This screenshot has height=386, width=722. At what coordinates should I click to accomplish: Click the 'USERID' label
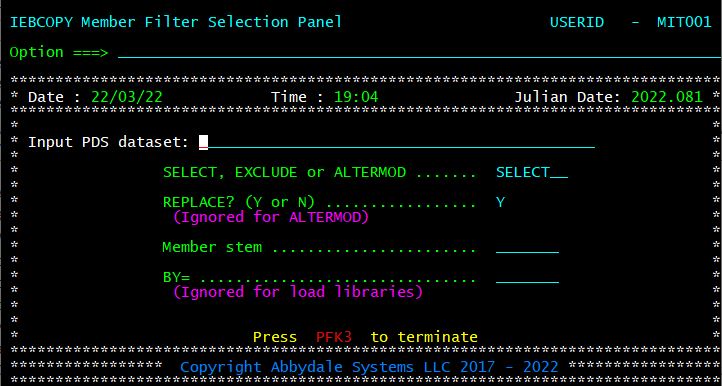click(x=576, y=22)
